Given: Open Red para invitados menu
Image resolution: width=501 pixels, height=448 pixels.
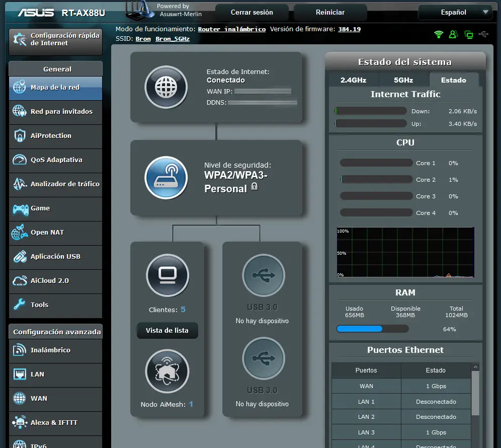Looking at the screenshot, I should click(x=56, y=112).
